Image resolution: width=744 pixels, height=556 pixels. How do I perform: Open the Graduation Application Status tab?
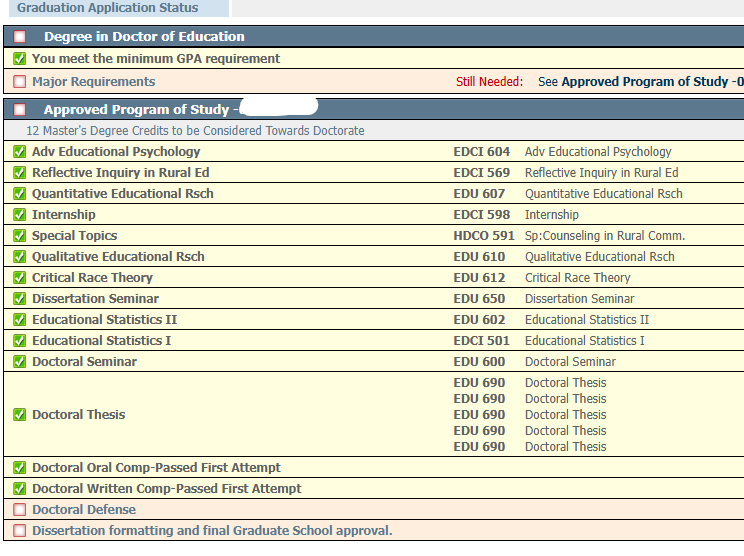pyautogui.click(x=108, y=8)
